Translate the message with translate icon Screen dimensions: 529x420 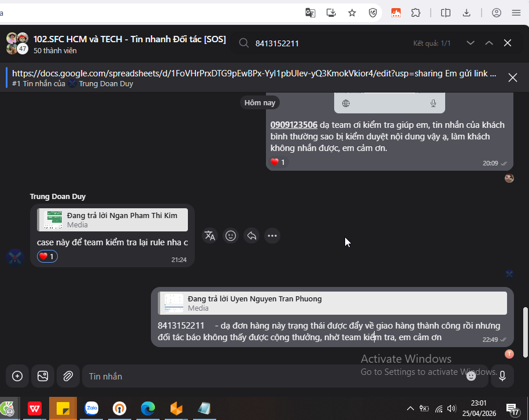(x=210, y=235)
